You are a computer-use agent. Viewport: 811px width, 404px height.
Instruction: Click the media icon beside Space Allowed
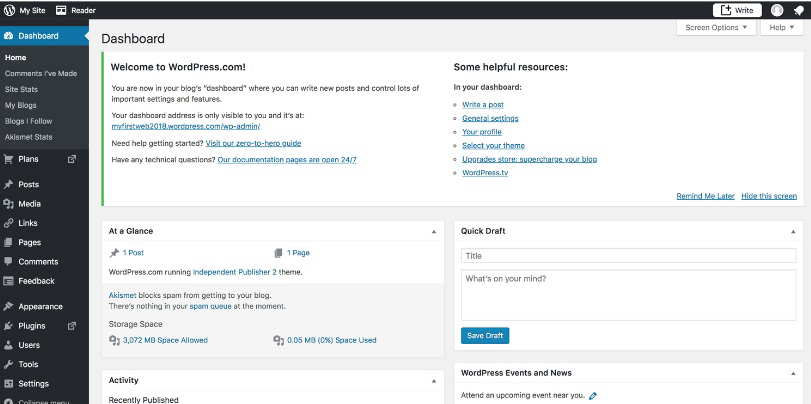[x=114, y=340]
